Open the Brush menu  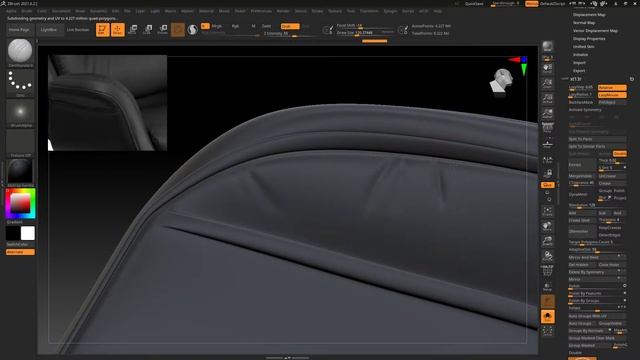click(27, 11)
